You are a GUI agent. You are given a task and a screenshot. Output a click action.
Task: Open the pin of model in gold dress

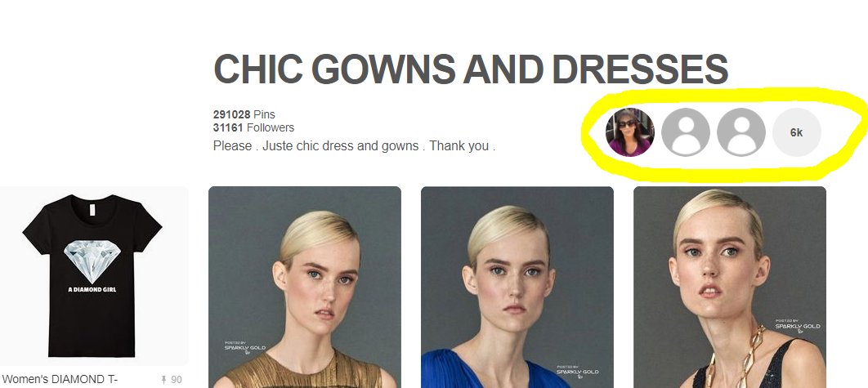305,287
